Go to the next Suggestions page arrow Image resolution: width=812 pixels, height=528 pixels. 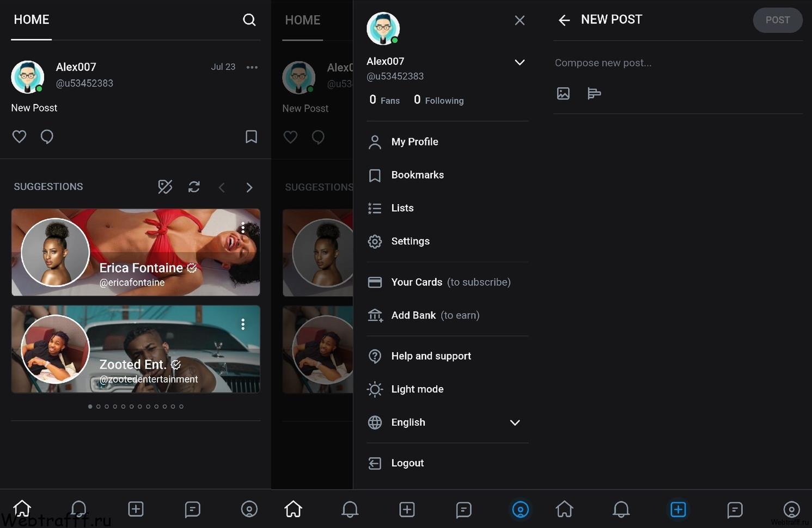coord(249,187)
